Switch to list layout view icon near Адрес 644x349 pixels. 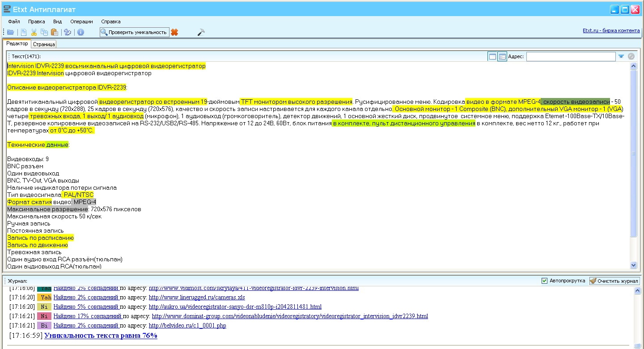pyautogui.click(x=502, y=56)
